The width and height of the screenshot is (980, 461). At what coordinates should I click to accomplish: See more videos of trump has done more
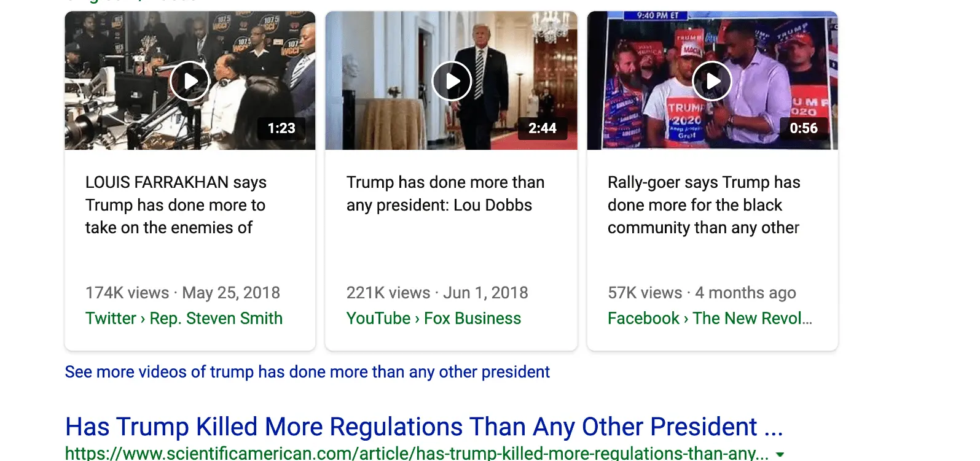(x=307, y=372)
